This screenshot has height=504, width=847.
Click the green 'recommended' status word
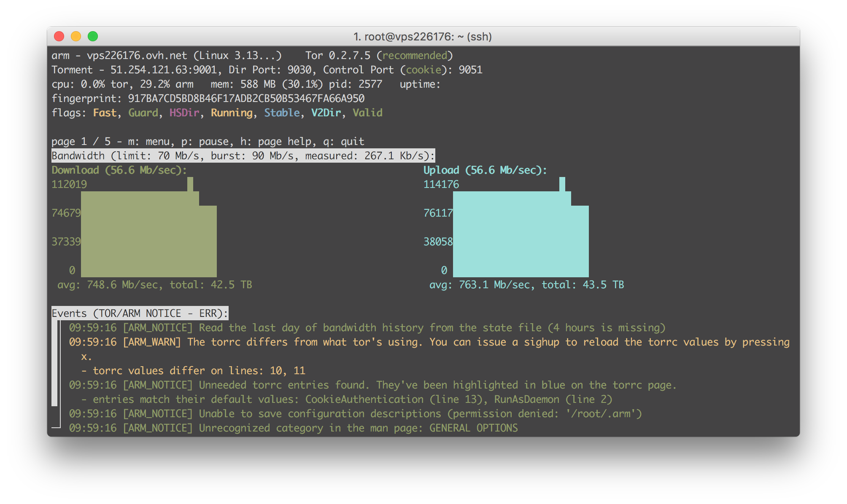click(x=415, y=56)
